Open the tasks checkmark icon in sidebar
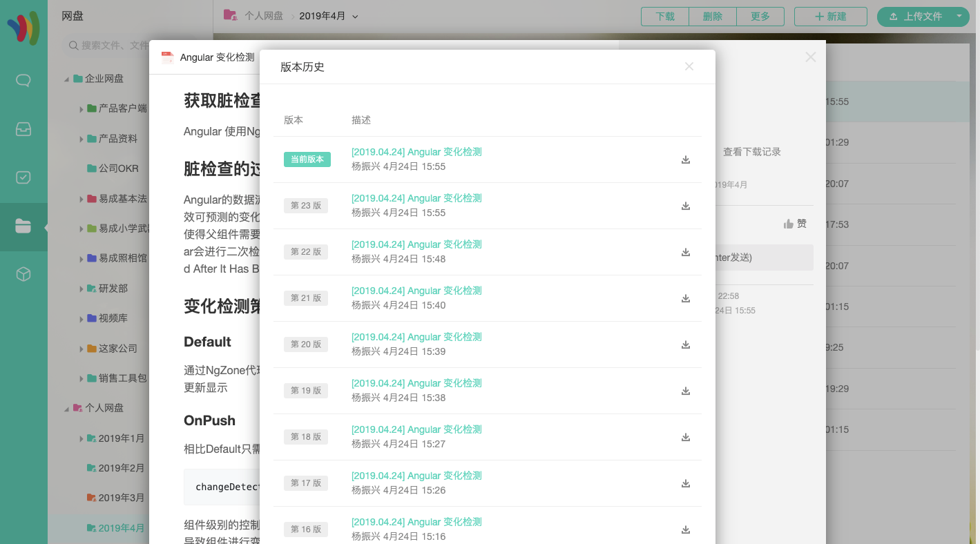The height and width of the screenshot is (544, 980). 23,177
